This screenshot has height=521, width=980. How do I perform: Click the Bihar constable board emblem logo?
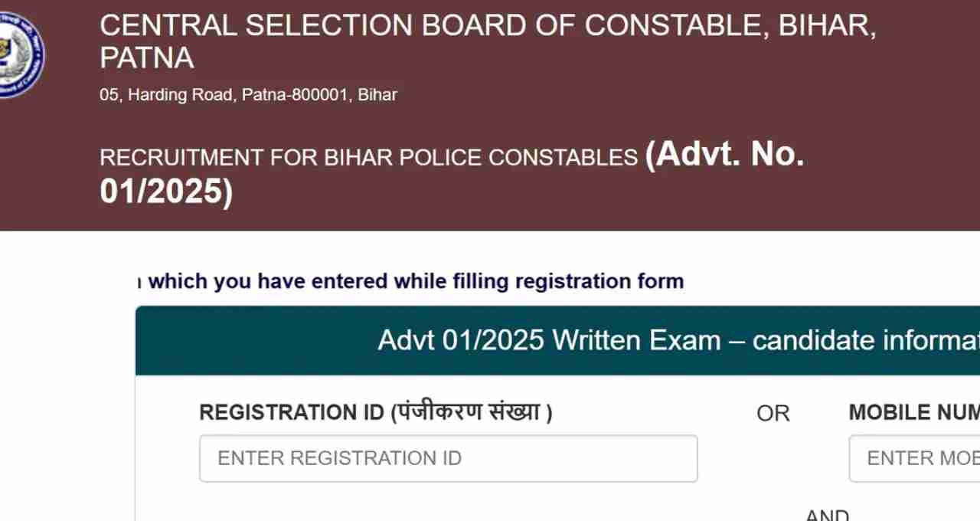(21, 54)
